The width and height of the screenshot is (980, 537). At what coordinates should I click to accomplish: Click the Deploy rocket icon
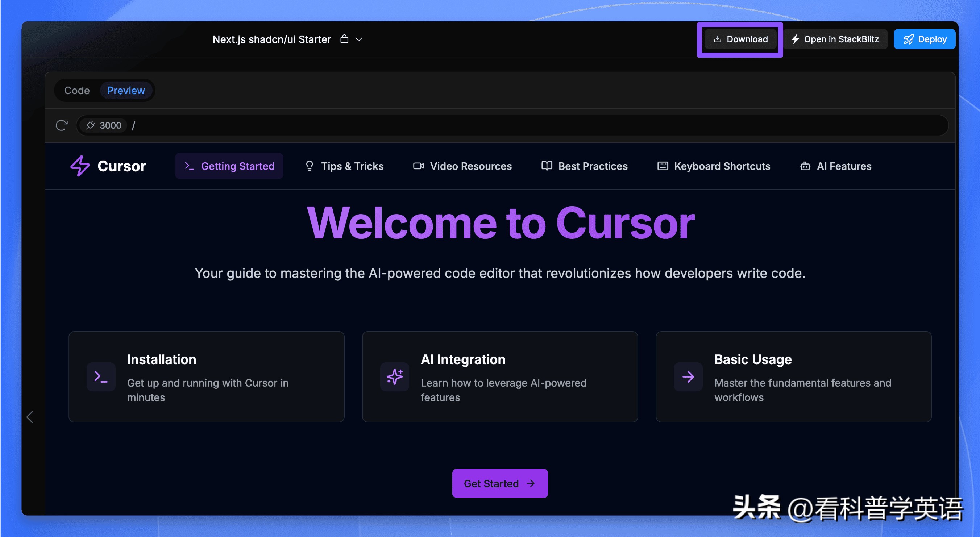(909, 39)
